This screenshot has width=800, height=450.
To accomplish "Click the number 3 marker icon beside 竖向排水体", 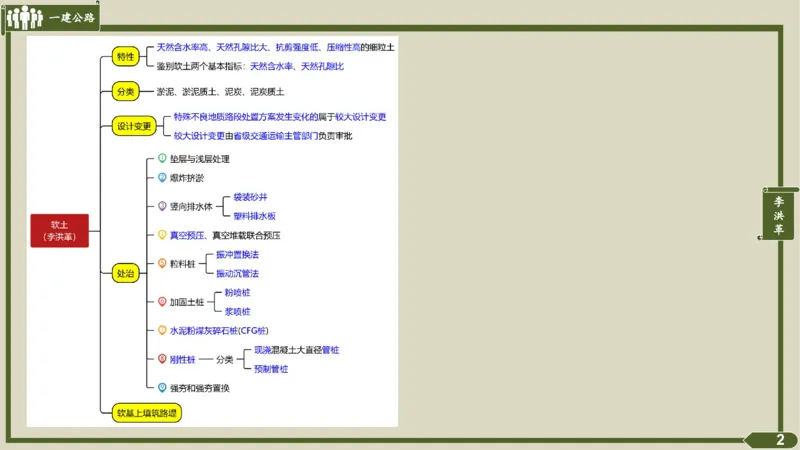I will (x=162, y=206).
